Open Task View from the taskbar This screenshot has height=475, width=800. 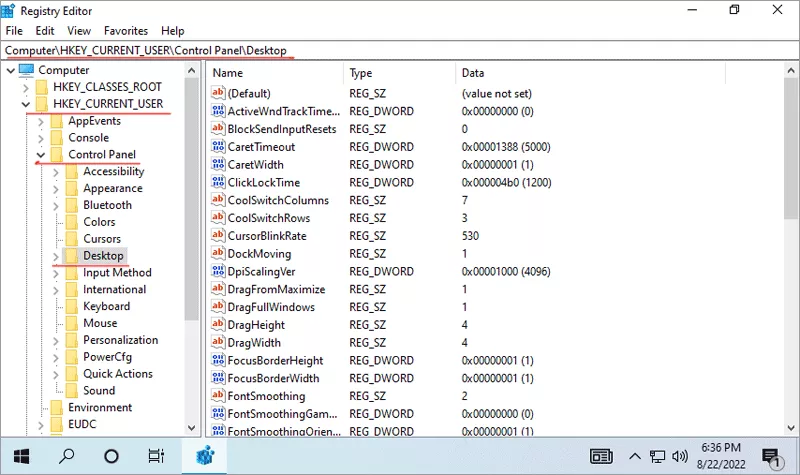[x=157, y=456]
